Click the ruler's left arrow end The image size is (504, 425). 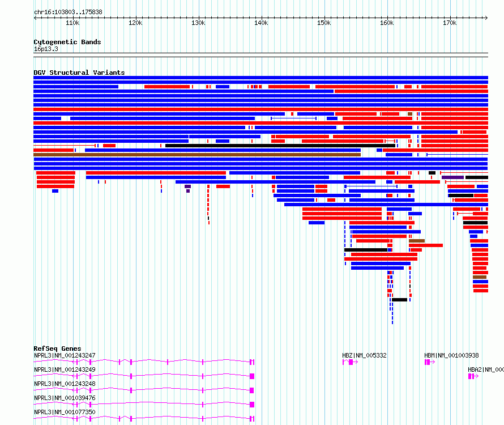(x=35, y=18)
